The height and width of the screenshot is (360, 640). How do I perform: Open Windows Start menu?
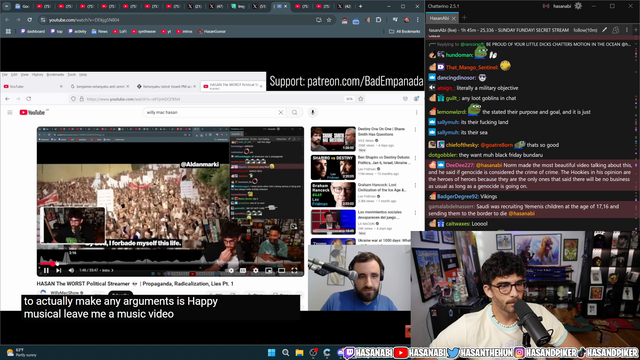pyautogui.click(x=271, y=353)
